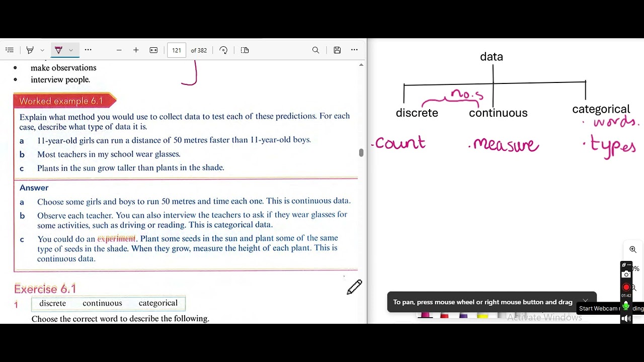The width and height of the screenshot is (644, 362).
Task: Expand the highlighter tool options arrow
Action: coord(42,50)
